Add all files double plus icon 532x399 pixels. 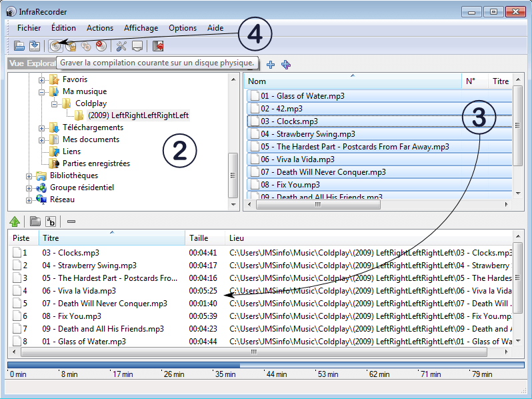point(286,65)
